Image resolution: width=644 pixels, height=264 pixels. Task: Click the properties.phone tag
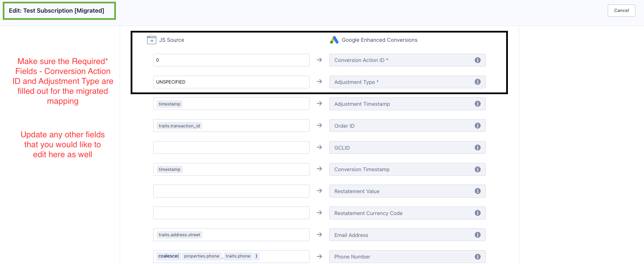click(202, 256)
